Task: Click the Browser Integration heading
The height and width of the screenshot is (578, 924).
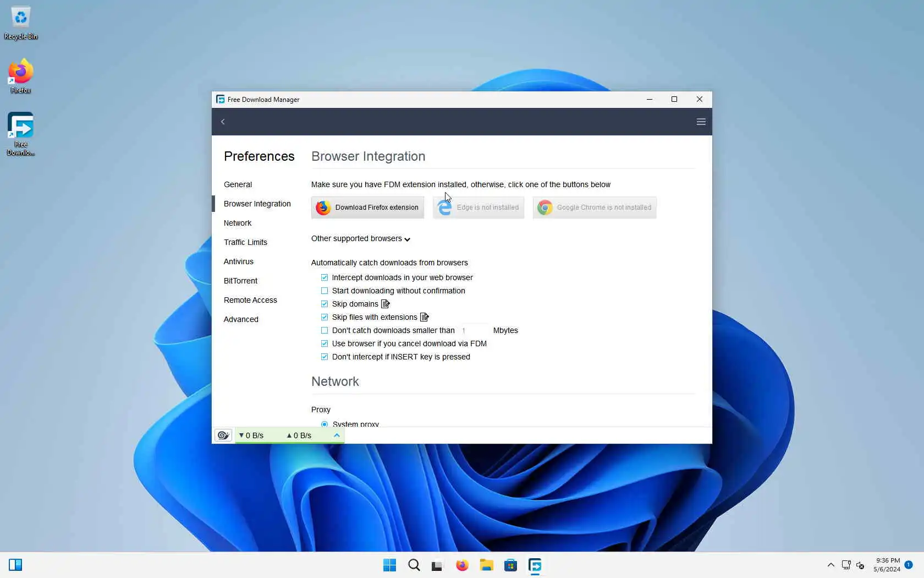Action: (x=368, y=156)
